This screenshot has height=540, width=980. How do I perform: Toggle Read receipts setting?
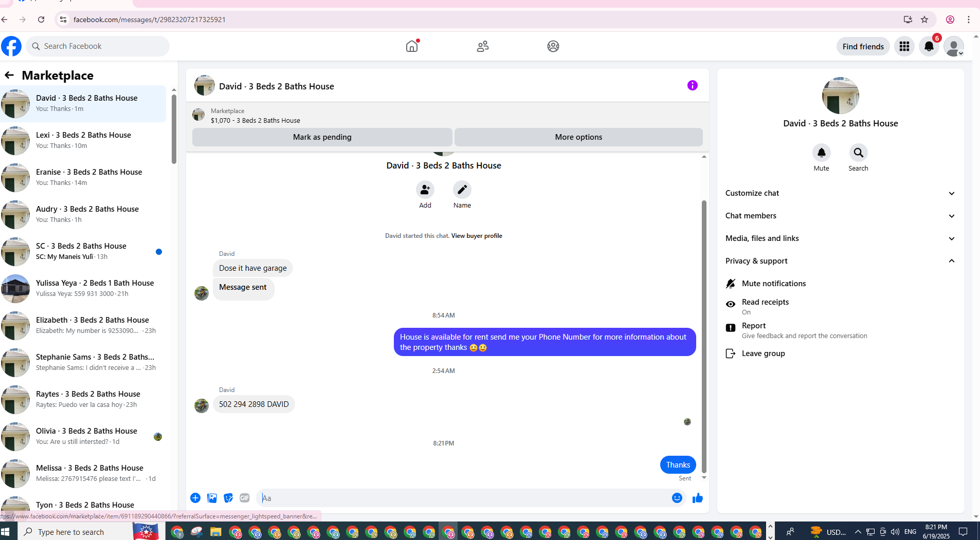(x=840, y=306)
